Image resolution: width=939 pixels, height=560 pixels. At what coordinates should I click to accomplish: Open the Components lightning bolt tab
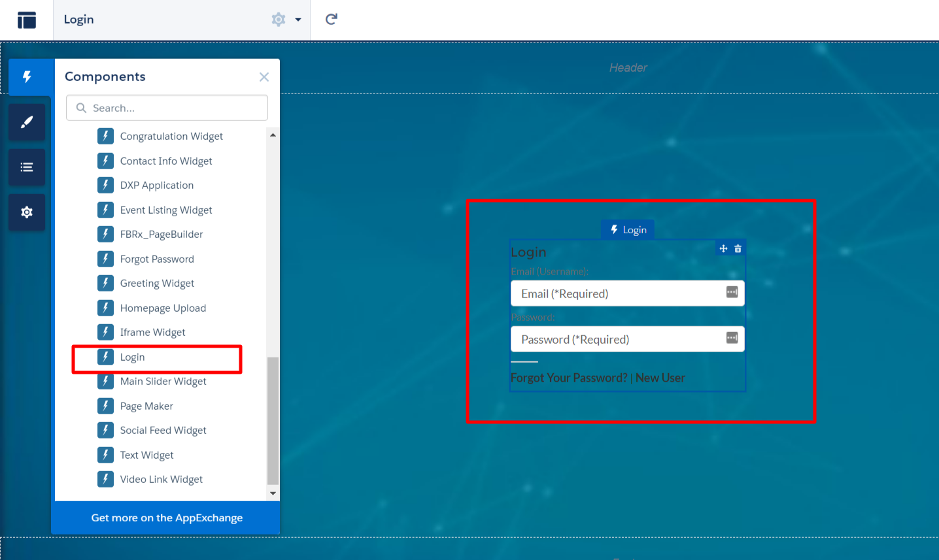27,77
